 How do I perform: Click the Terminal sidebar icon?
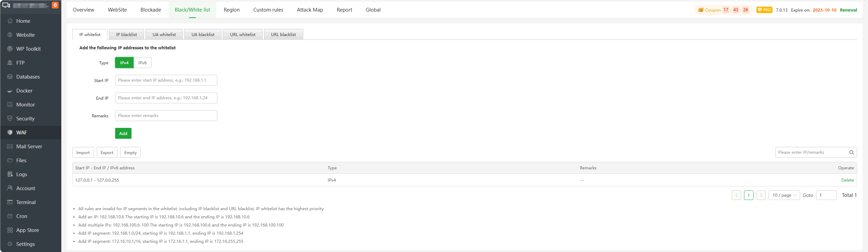pos(10,202)
